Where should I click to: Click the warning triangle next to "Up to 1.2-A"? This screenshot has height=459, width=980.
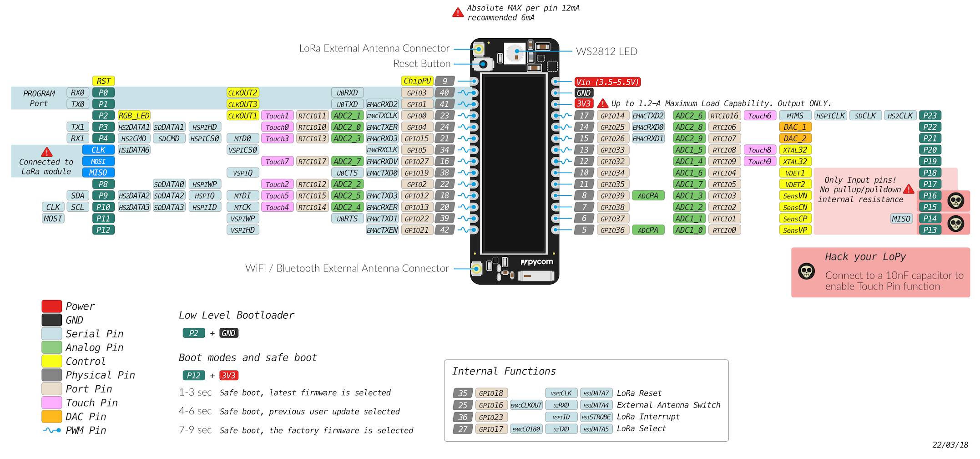coord(603,104)
